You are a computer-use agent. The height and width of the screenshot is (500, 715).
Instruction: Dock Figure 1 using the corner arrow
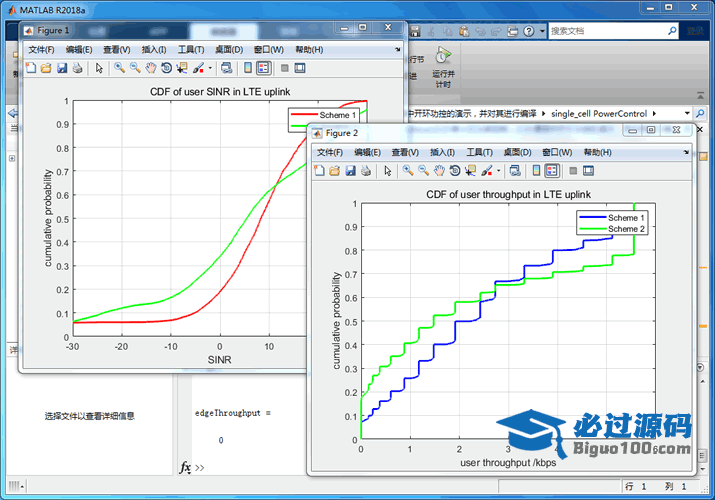click(x=398, y=49)
